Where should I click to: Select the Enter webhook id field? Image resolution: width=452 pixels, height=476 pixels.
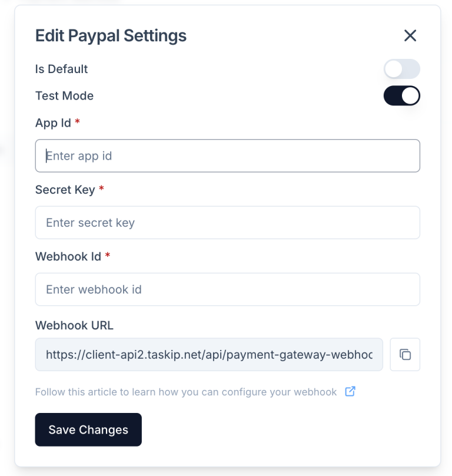click(x=227, y=289)
